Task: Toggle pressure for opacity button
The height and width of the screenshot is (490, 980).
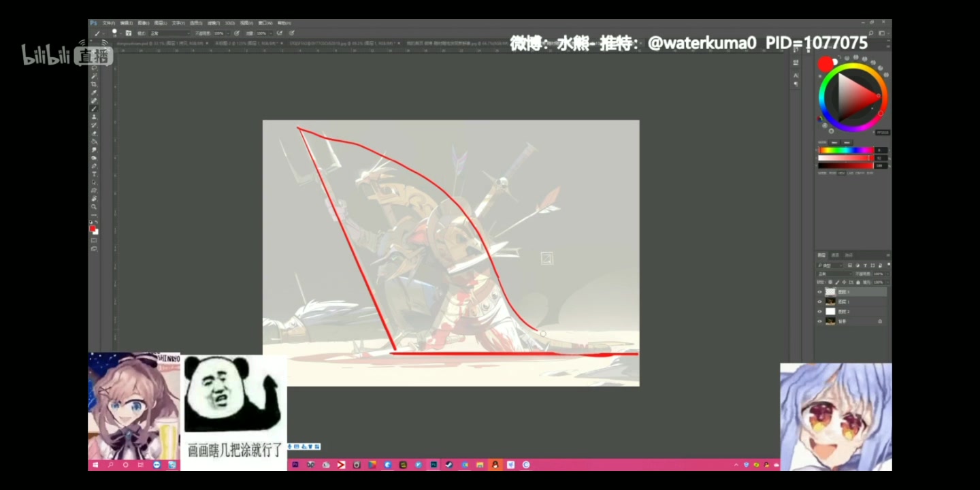Action: [237, 33]
